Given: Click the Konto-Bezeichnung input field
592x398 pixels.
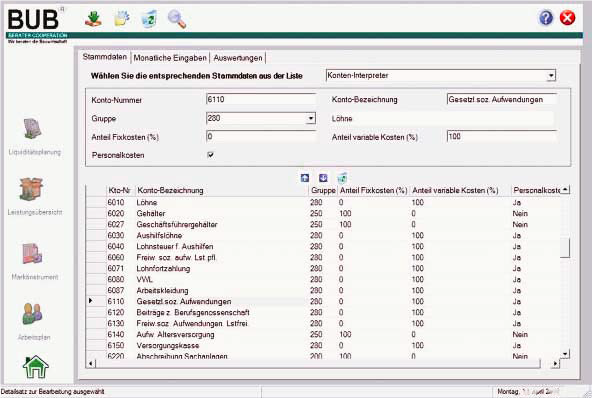Looking at the screenshot, I should tap(501, 99).
